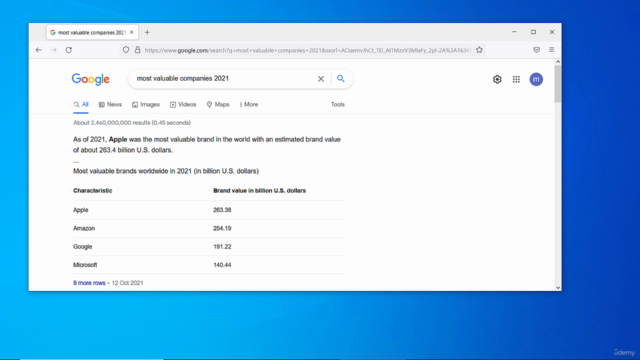Click the vertical scrollbar thumb
The height and width of the screenshot is (360, 640).
(x=558, y=84)
